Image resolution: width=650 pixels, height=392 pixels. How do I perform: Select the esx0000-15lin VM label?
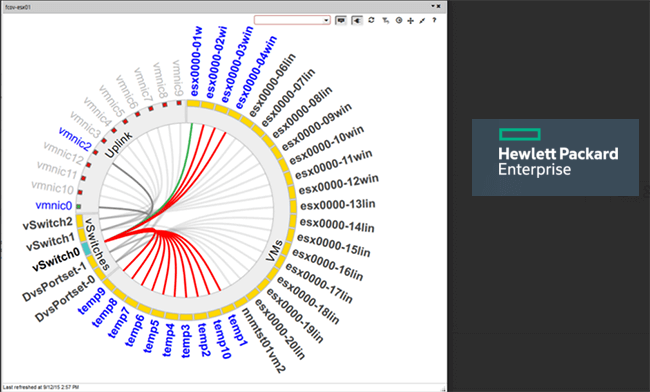click(x=333, y=245)
